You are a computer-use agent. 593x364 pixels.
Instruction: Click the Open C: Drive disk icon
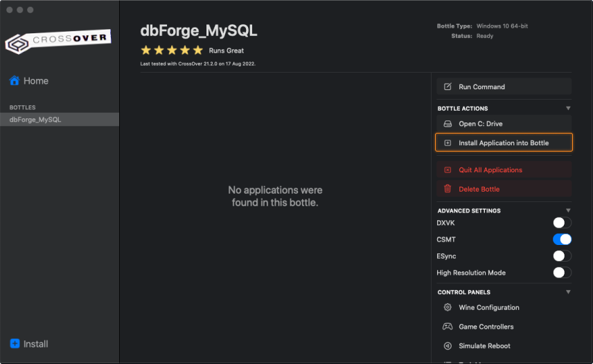pos(448,124)
